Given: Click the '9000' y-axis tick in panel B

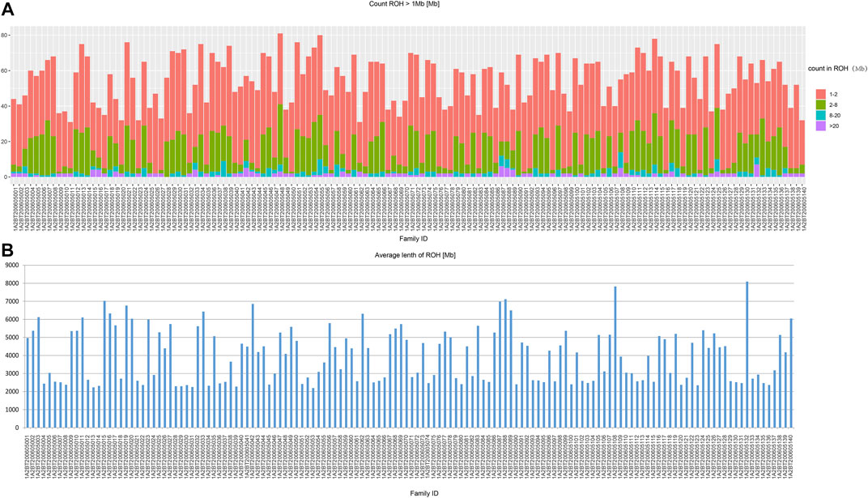Looking at the screenshot, I should point(13,266).
